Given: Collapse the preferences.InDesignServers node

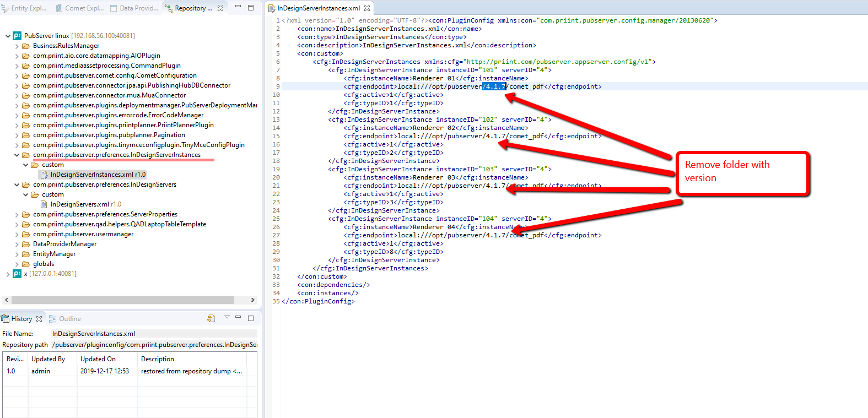Looking at the screenshot, I should coord(17,184).
